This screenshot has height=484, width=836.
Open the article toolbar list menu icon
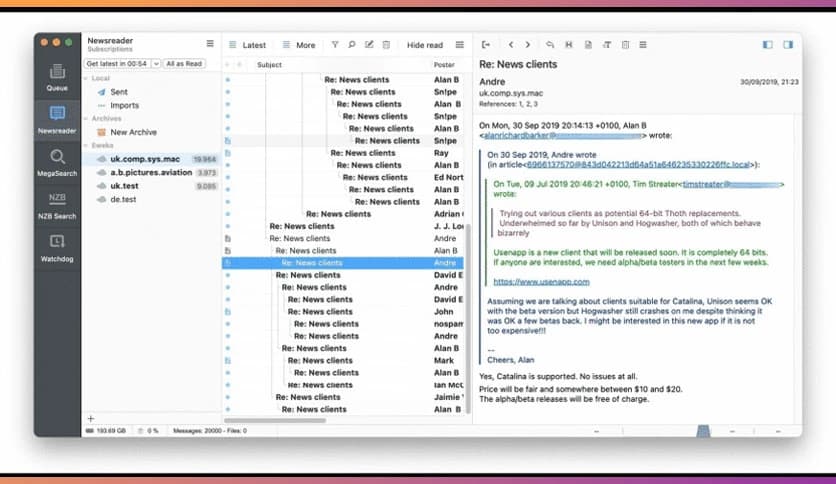(x=643, y=45)
